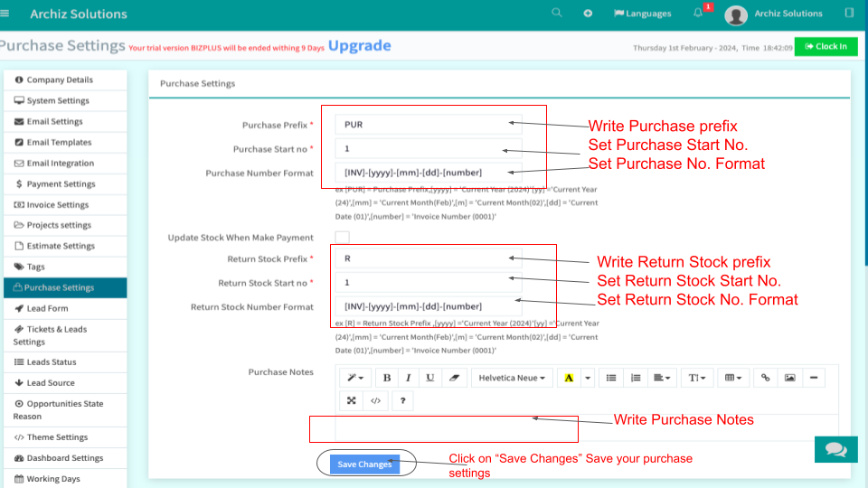Toggle bold formatting in Purchase Notes

pos(387,378)
